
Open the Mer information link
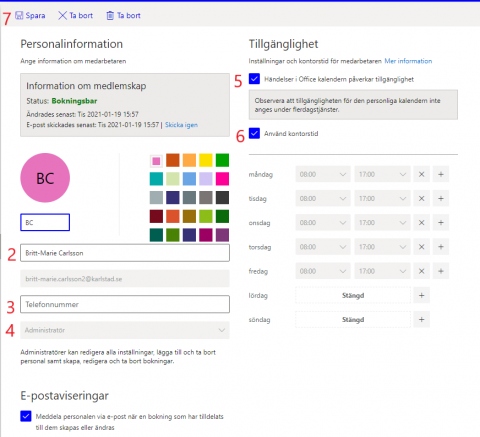pyautogui.click(x=408, y=61)
